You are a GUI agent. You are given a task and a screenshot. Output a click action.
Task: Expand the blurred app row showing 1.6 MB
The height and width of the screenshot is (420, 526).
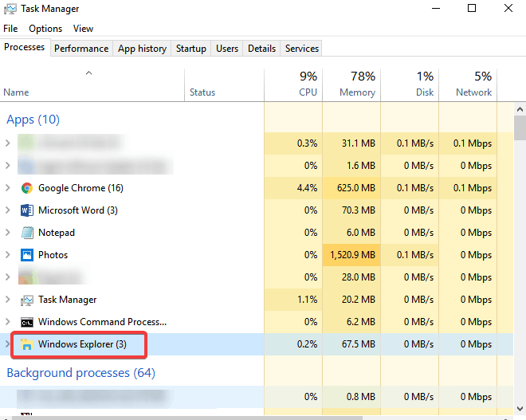[x=8, y=166]
